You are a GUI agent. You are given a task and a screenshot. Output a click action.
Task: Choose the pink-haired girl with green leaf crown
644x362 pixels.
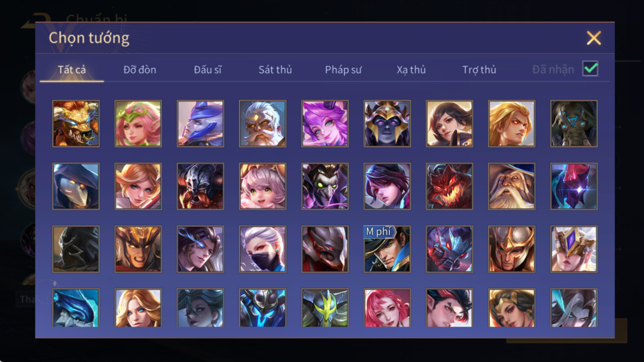(138, 124)
